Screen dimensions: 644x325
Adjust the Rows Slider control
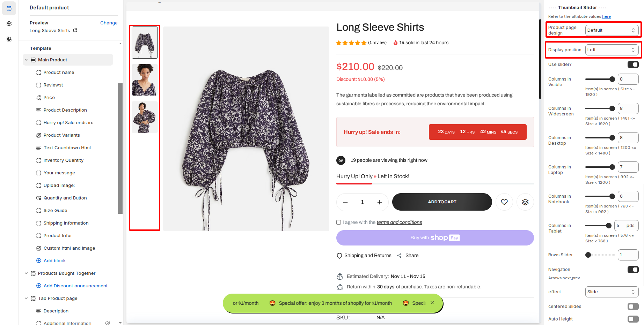[588, 255]
